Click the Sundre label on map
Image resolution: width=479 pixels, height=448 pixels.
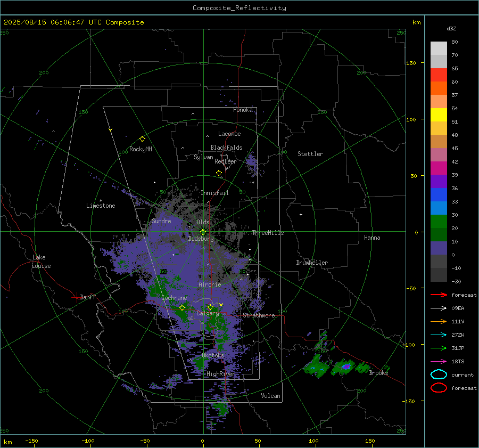point(161,221)
